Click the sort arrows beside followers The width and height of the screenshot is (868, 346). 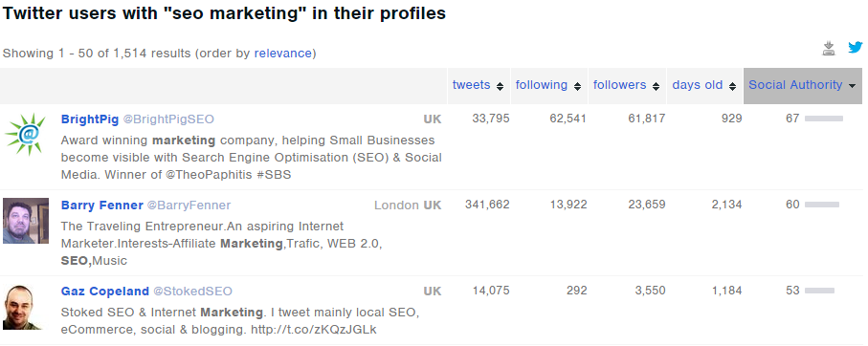(656, 86)
